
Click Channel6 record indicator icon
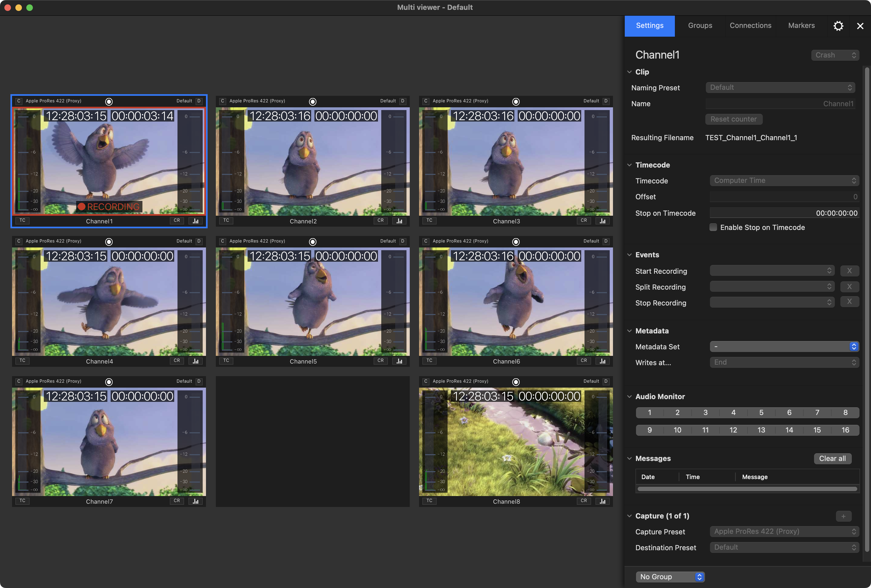(516, 241)
